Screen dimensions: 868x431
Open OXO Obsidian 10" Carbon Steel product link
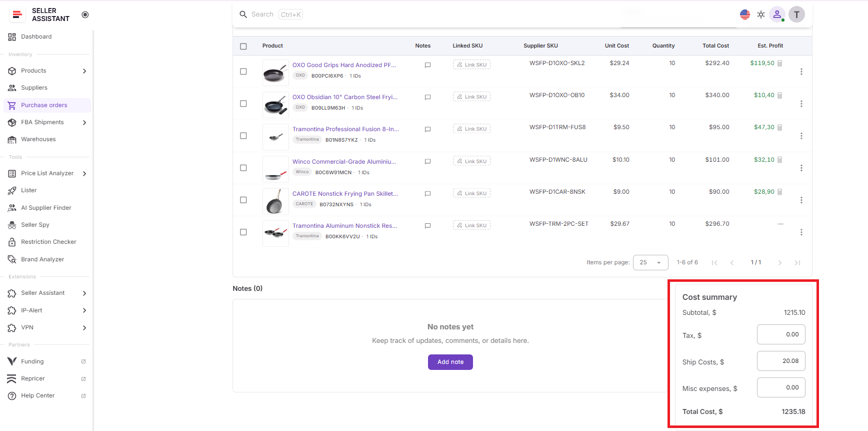[345, 97]
